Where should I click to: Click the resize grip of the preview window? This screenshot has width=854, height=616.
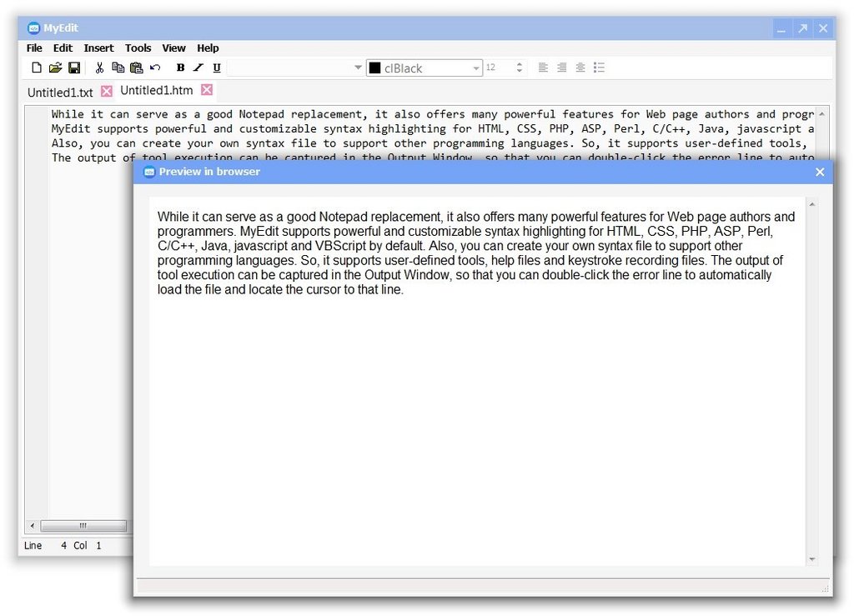[825, 588]
